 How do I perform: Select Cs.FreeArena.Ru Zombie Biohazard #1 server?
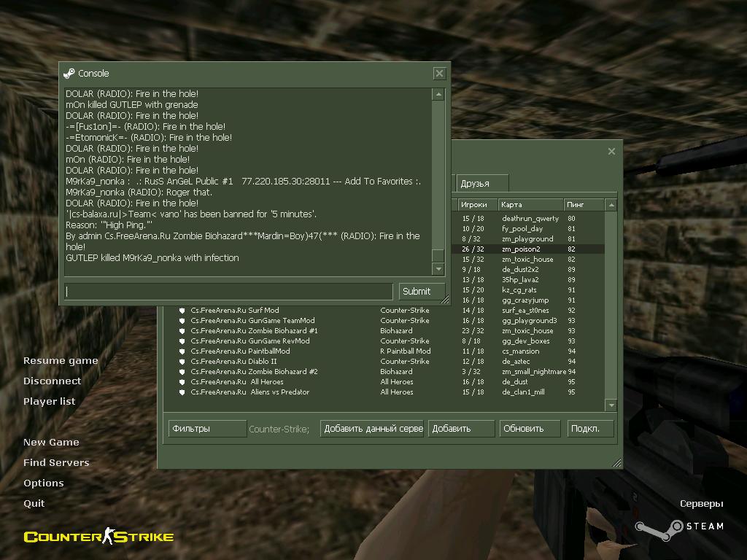[384, 331]
